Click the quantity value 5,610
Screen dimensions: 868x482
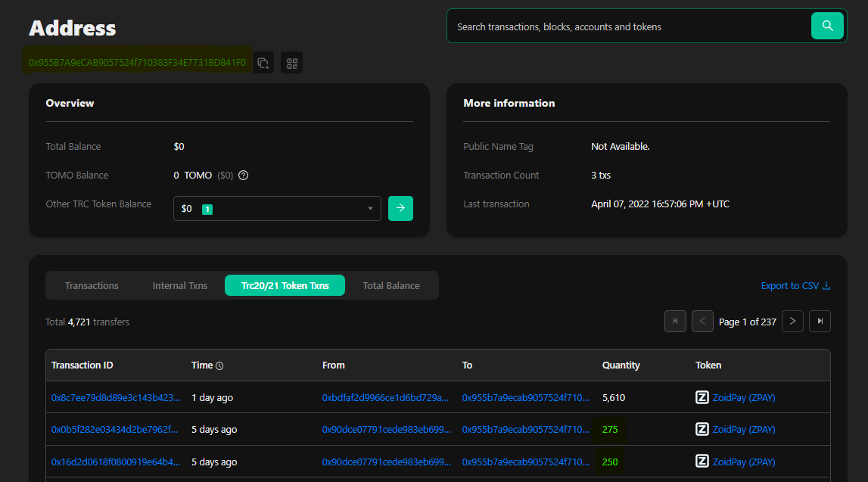614,398
